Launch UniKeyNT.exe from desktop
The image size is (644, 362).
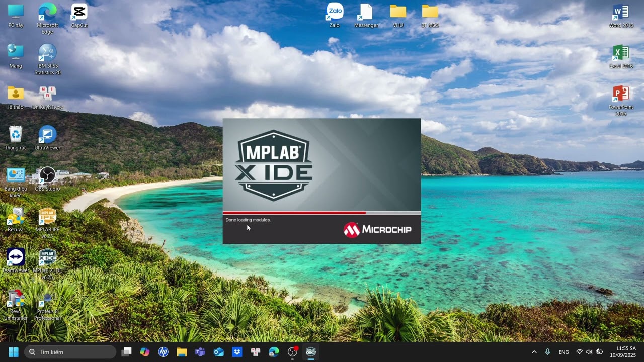47,97
